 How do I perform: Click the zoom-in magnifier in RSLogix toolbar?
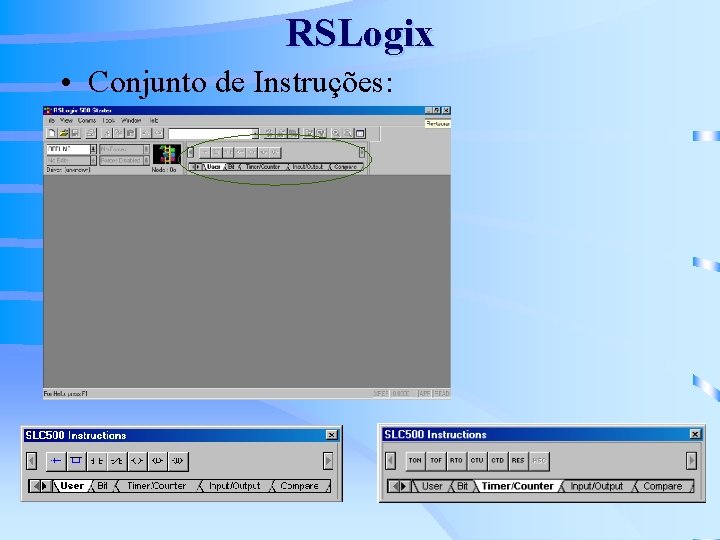[336, 133]
